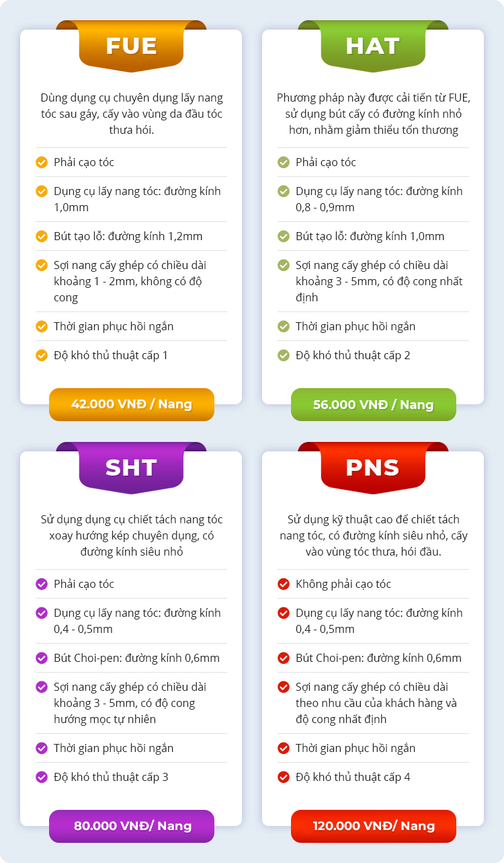This screenshot has height=863, width=504.
Task: Click the orange check icon beside 'Phải cạo tóc' in FUE
Action: pyautogui.click(x=42, y=162)
